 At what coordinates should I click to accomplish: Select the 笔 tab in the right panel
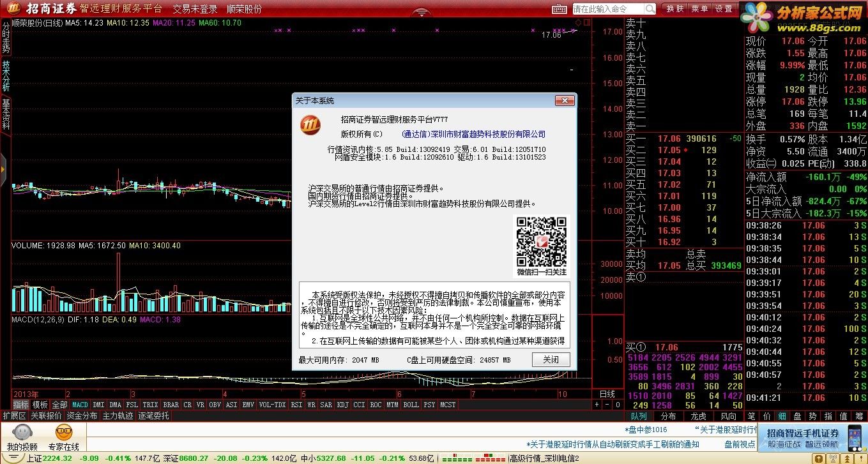pos(752,416)
